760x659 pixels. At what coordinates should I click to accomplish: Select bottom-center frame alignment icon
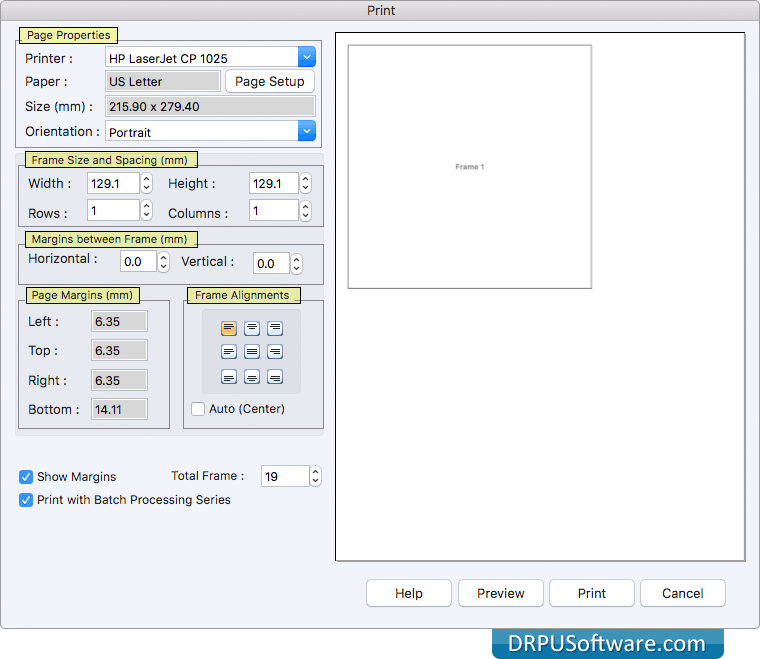coord(252,377)
